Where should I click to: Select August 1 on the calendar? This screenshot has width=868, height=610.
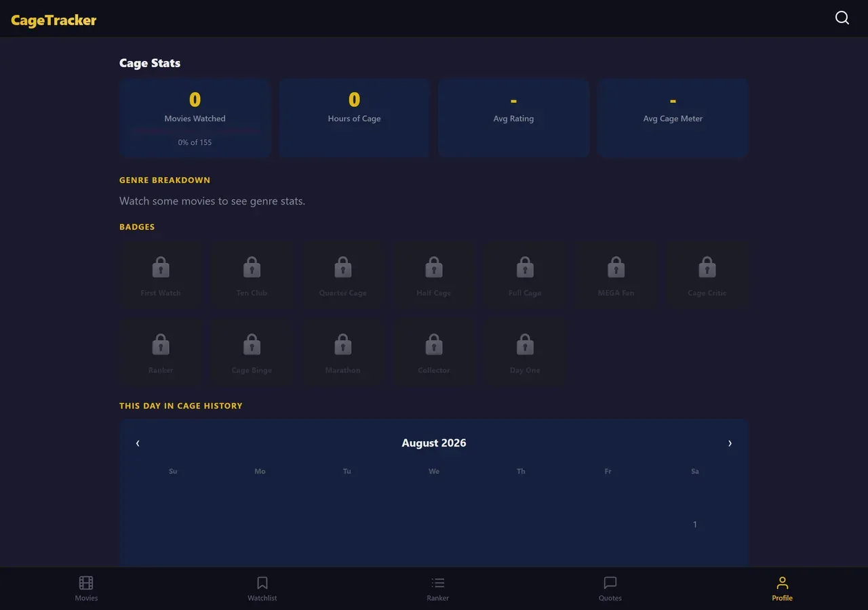(695, 525)
